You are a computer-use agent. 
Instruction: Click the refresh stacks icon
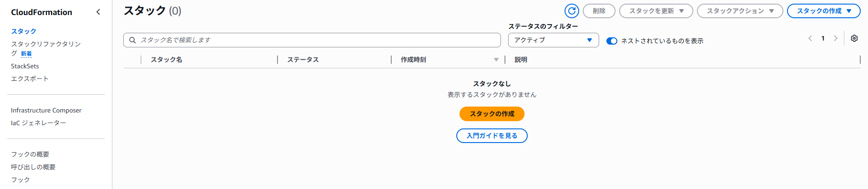[x=572, y=11]
